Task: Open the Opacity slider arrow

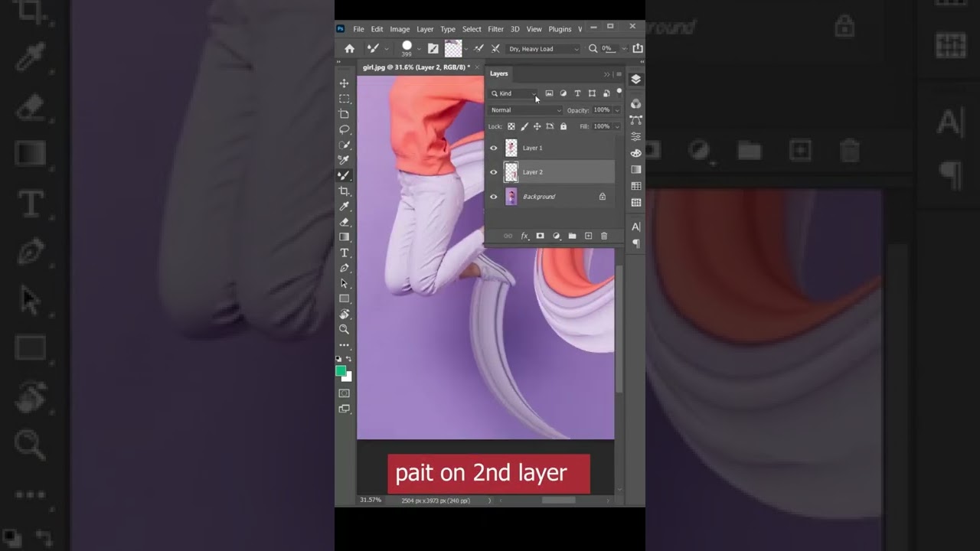Action: 617,110
